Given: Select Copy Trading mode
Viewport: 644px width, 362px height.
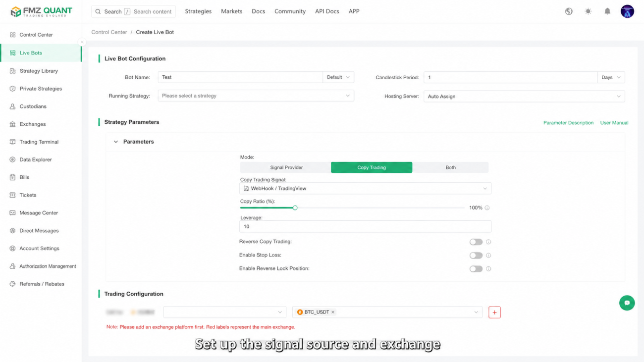Looking at the screenshot, I should (372, 167).
